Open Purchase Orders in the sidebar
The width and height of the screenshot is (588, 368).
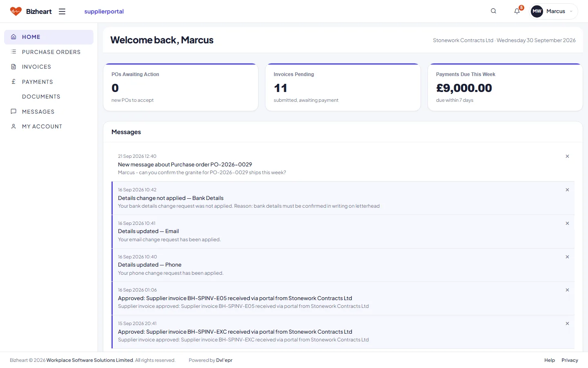click(49, 52)
